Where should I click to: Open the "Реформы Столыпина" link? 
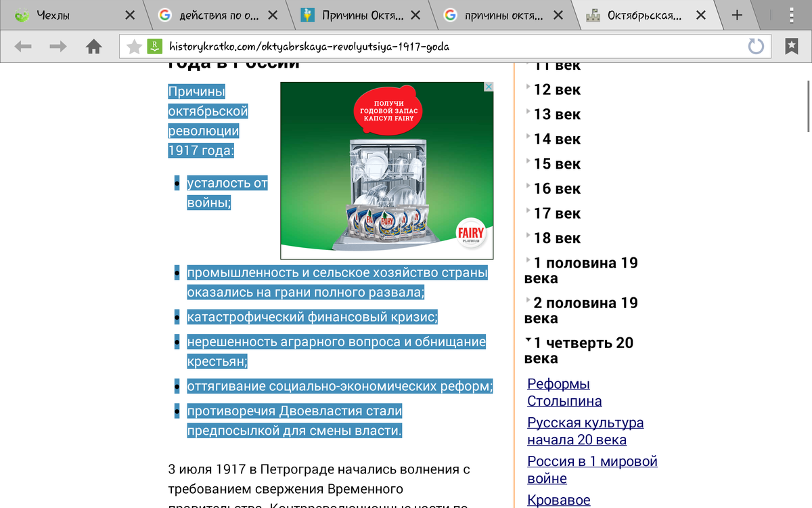[x=564, y=392]
